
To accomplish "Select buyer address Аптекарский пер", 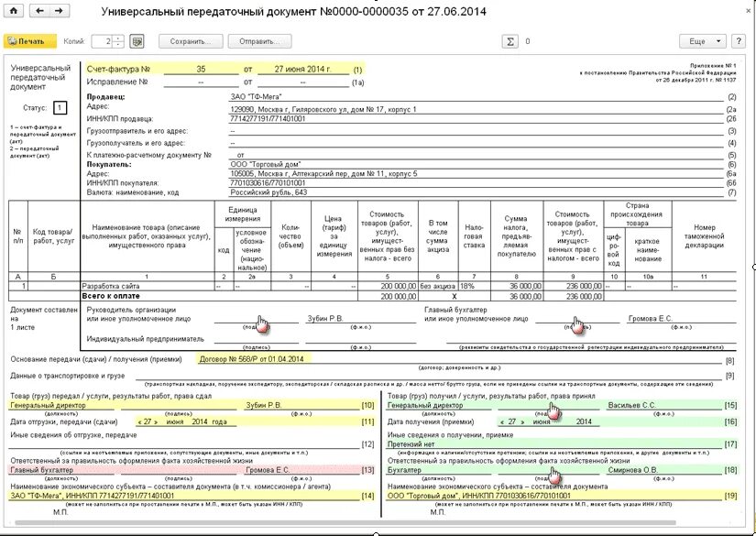I will pyautogui.click(x=323, y=173).
